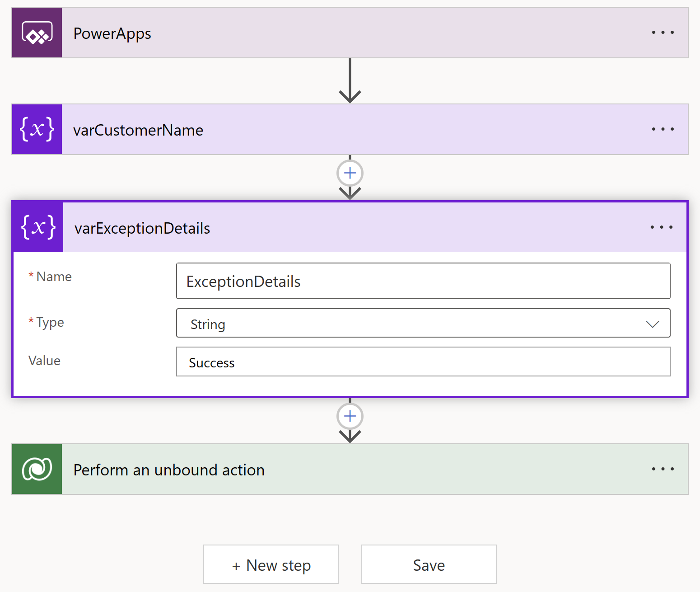Open the PowerApps step ellipsis menu

point(663,33)
